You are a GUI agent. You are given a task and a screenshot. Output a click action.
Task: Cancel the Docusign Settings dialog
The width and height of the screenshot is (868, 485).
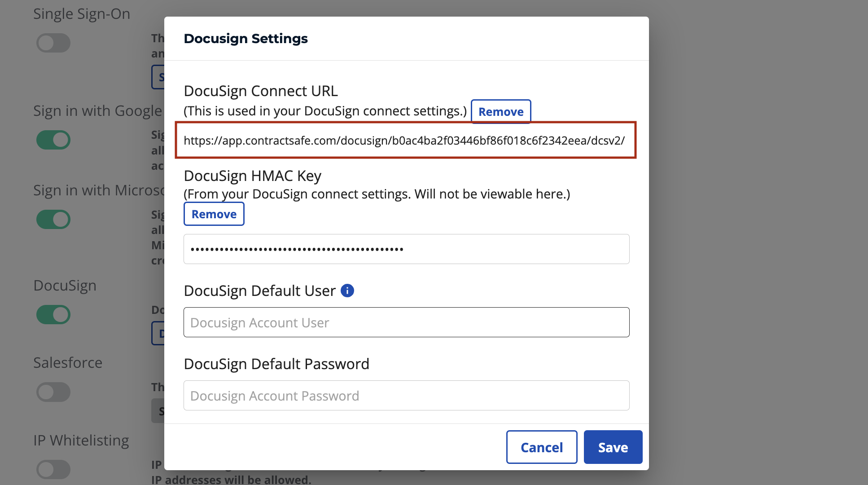pos(541,447)
